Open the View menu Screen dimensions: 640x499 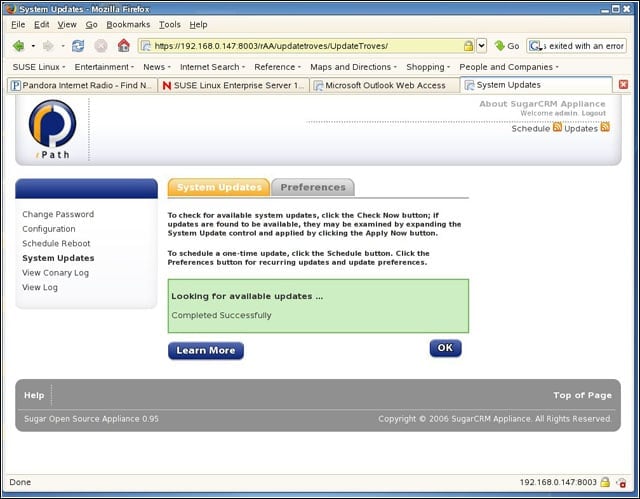[x=67, y=24]
